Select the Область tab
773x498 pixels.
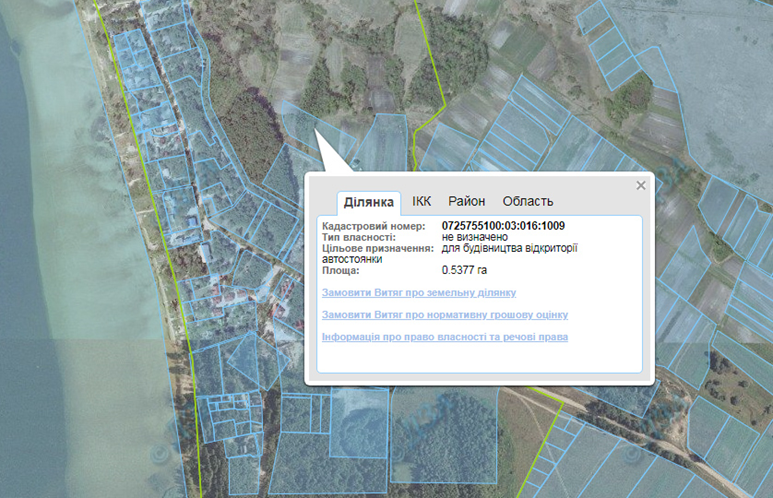click(x=527, y=201)
